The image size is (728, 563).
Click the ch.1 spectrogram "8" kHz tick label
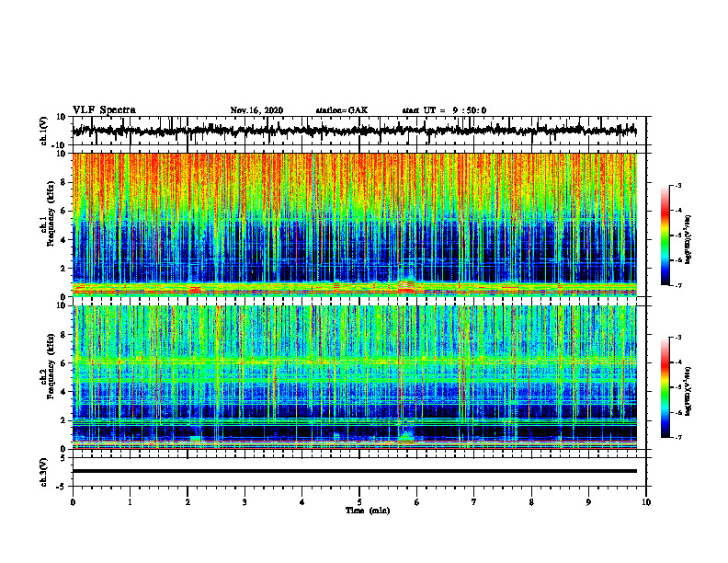click(63, 182)
